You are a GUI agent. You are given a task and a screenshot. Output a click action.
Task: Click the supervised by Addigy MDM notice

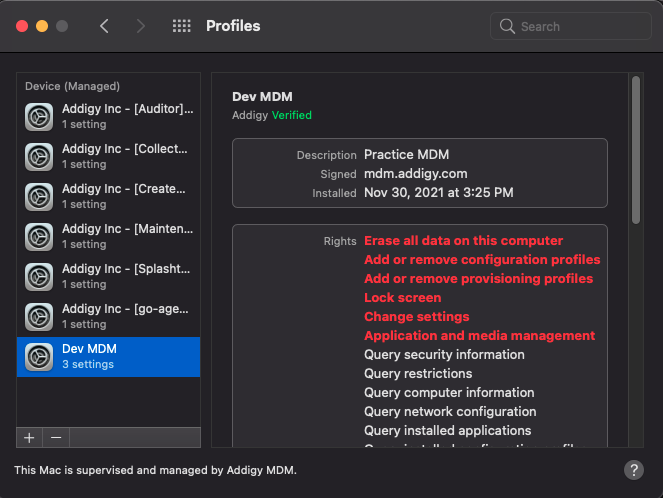[155, 470]
